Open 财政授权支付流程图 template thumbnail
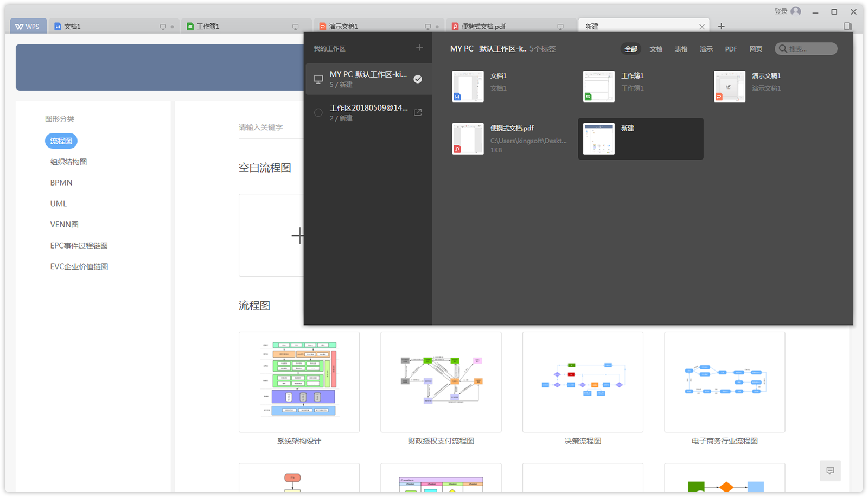The image size is (868, 497). [441, 382]
